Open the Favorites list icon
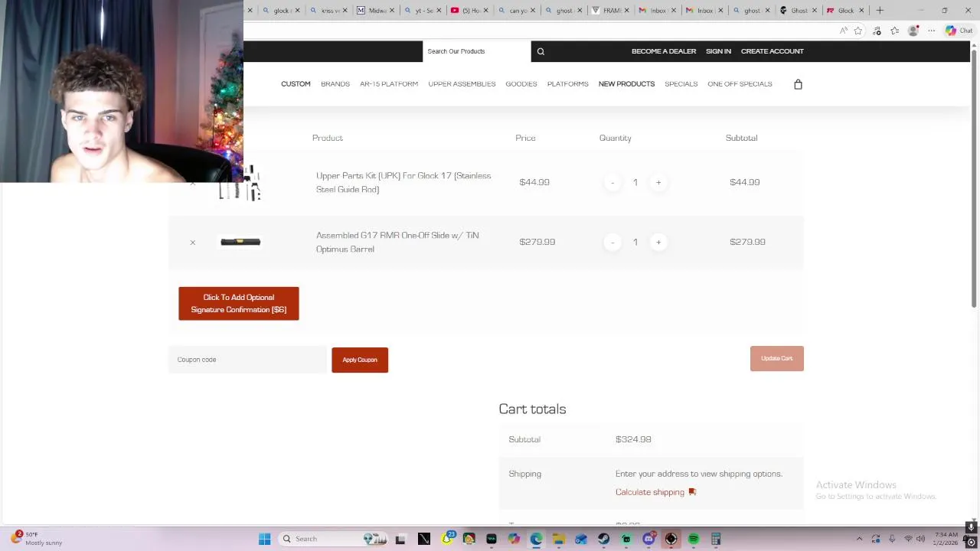The width and height of the screenshot is (980, 551). click(x=894, y=31)
